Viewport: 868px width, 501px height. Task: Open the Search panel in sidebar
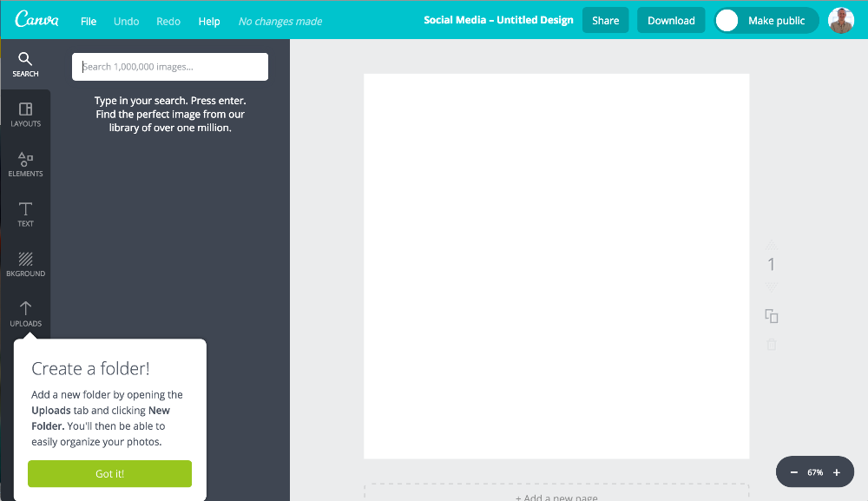click(x=25, y=64)
